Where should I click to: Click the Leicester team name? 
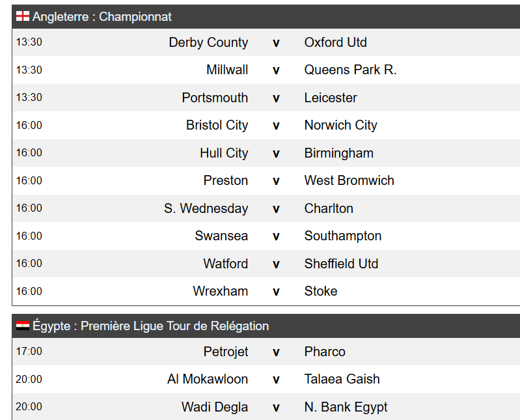[331, 98]
